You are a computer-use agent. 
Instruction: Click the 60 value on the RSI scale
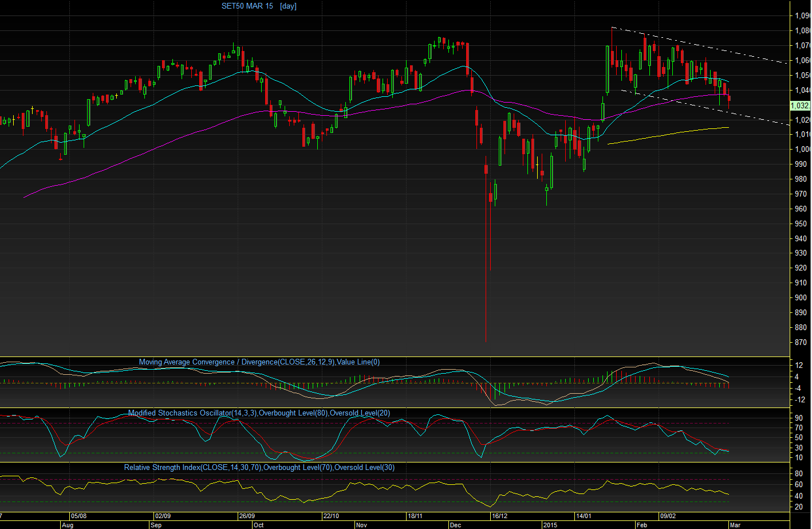799,485
